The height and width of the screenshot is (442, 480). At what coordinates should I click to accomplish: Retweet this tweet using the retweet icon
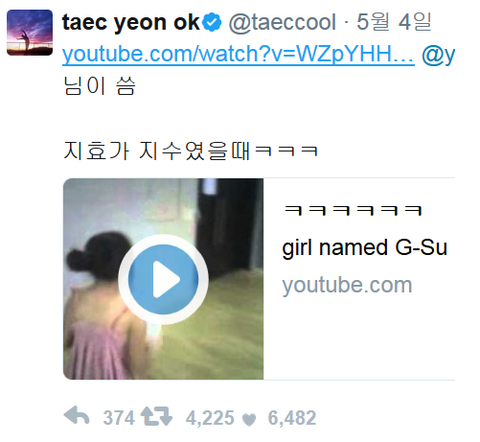click(156, 416)
